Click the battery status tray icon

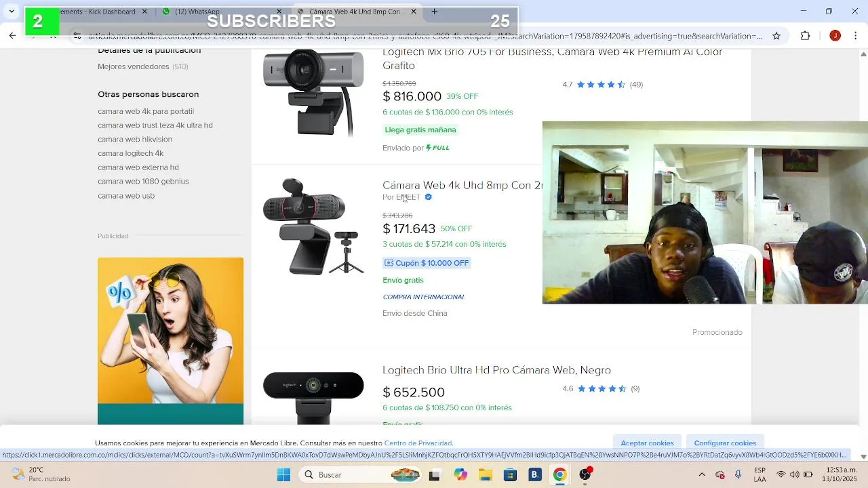(x=808, y=474)
